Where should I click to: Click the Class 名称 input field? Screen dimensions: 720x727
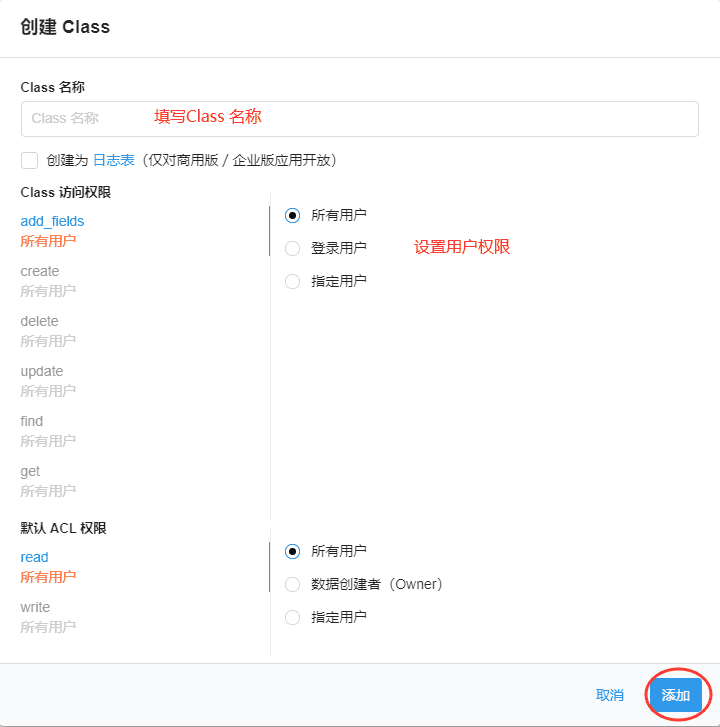pos(359,118)
